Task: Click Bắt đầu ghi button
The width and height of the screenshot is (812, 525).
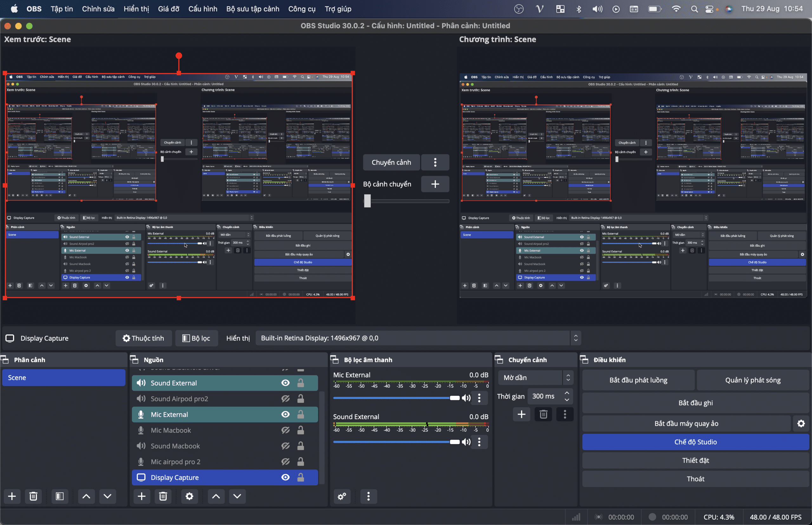Action: point(695,403)
